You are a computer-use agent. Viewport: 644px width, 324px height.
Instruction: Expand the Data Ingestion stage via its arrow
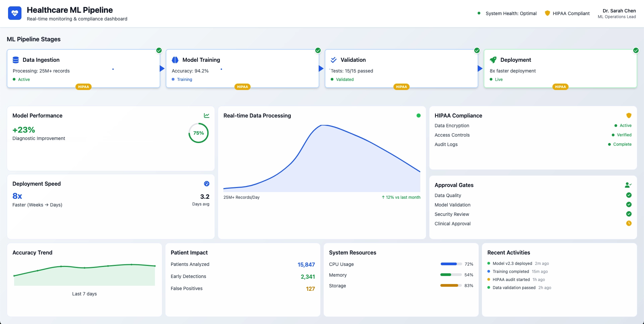[161, 68]
